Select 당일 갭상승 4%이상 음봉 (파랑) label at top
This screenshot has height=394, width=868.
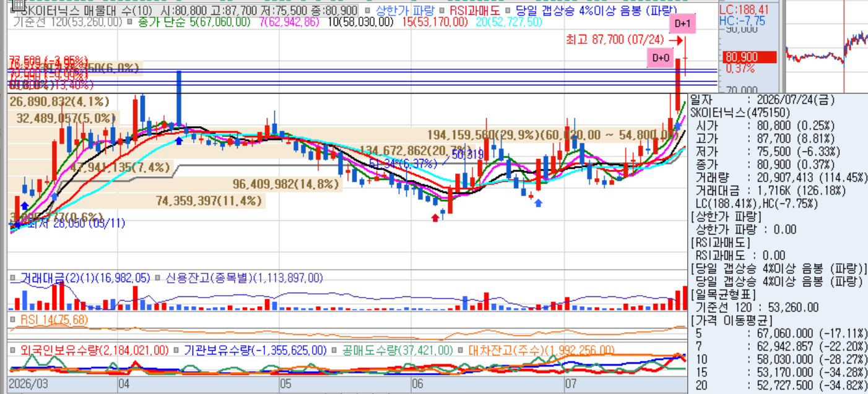point(597,11)
